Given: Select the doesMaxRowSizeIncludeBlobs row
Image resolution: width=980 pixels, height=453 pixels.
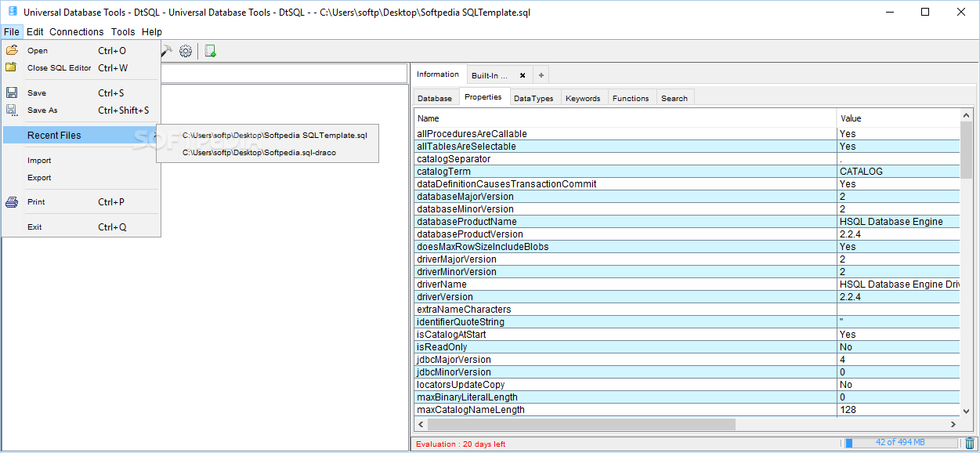Looking at the screenshot, I should tap(687, 247).
